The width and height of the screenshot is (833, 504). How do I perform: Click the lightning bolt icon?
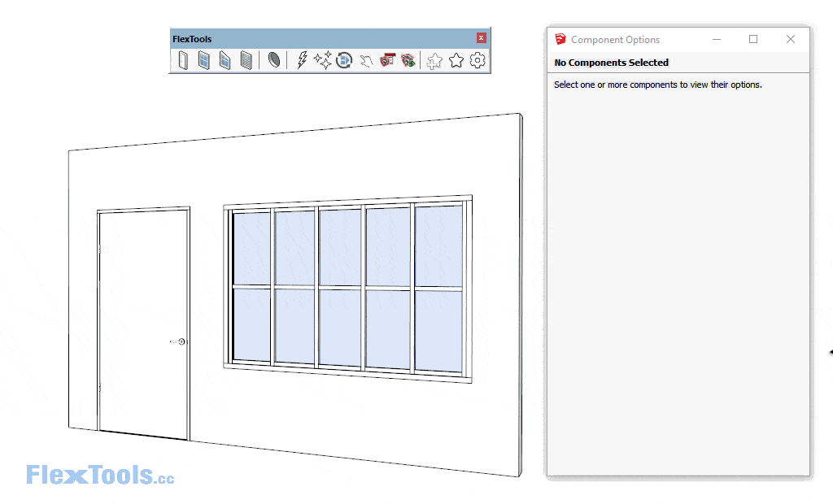point(302,60)
